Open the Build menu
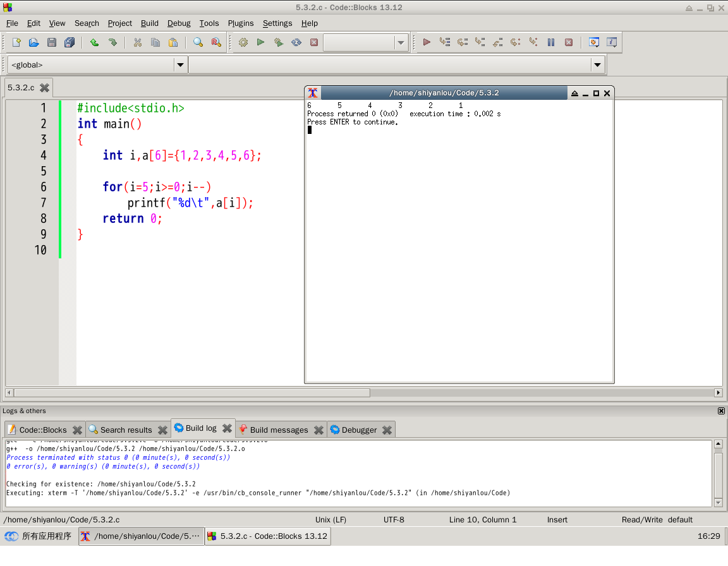 click(150, 23)
